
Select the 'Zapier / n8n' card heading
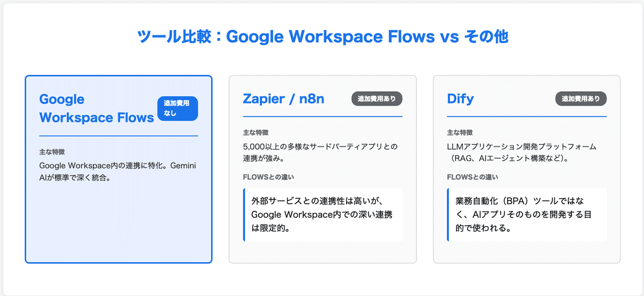[x=282, y=99]
